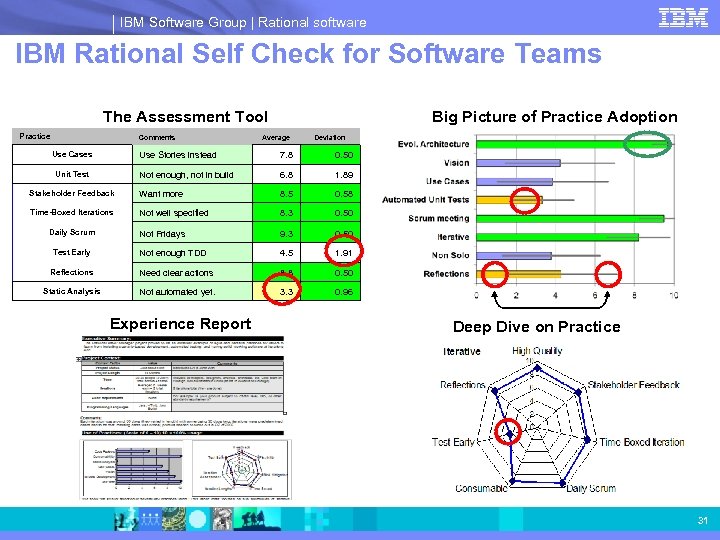
Task: Click the purple Non Solo bar
Action: tap(514, 255)
